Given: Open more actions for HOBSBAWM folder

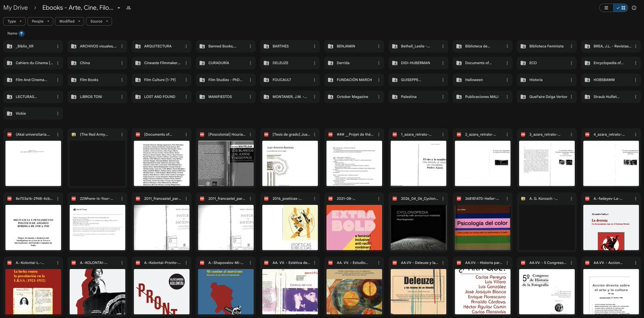Looking at the screenshot, I should 636,80.
